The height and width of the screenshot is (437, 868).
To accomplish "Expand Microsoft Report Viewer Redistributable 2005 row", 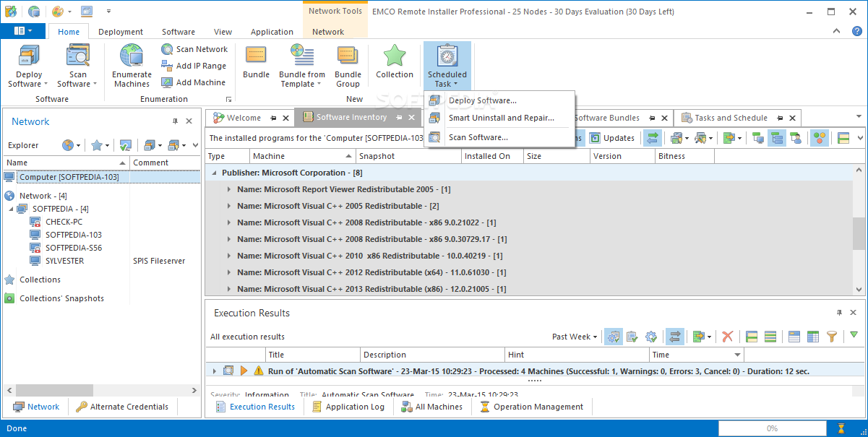I will pyautogui.click(x=229, y=189).
